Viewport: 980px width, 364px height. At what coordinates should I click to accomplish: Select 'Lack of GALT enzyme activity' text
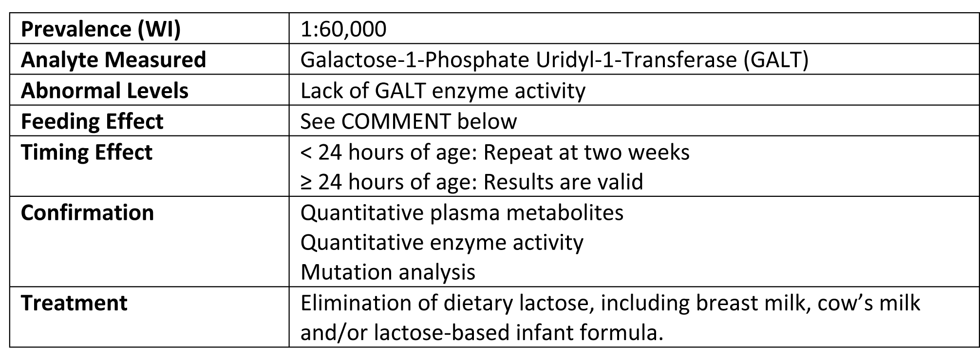point(443,91)
